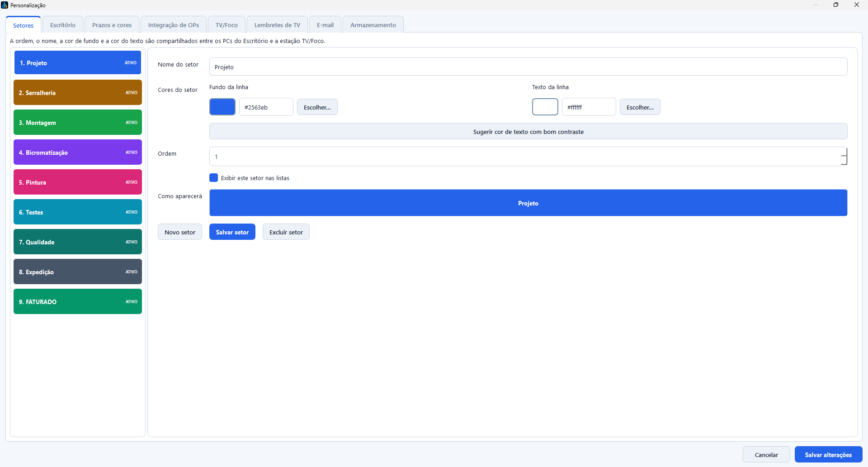Select the 9. FATURADO sector row

point(78,301)
